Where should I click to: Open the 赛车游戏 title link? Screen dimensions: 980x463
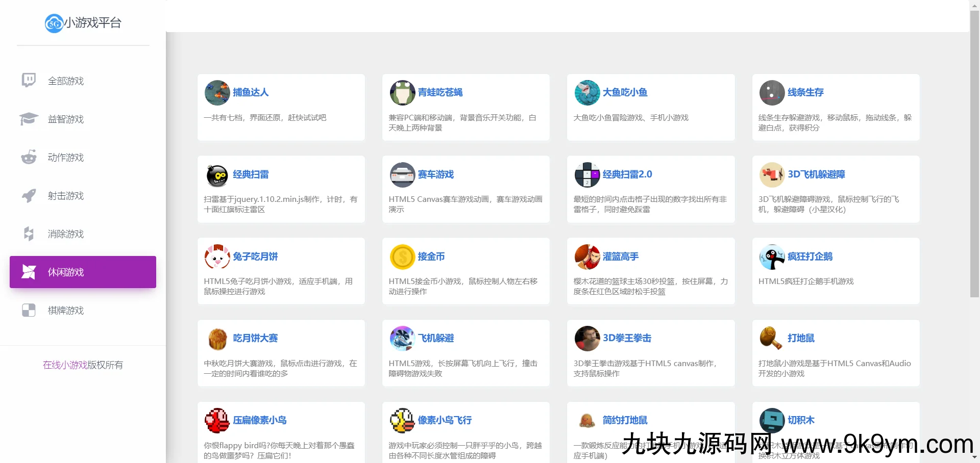click(x=435, y=174)
